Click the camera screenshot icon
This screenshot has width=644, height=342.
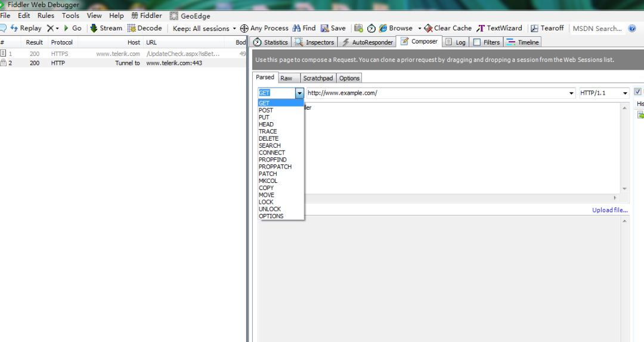click(x=358, y=29)
